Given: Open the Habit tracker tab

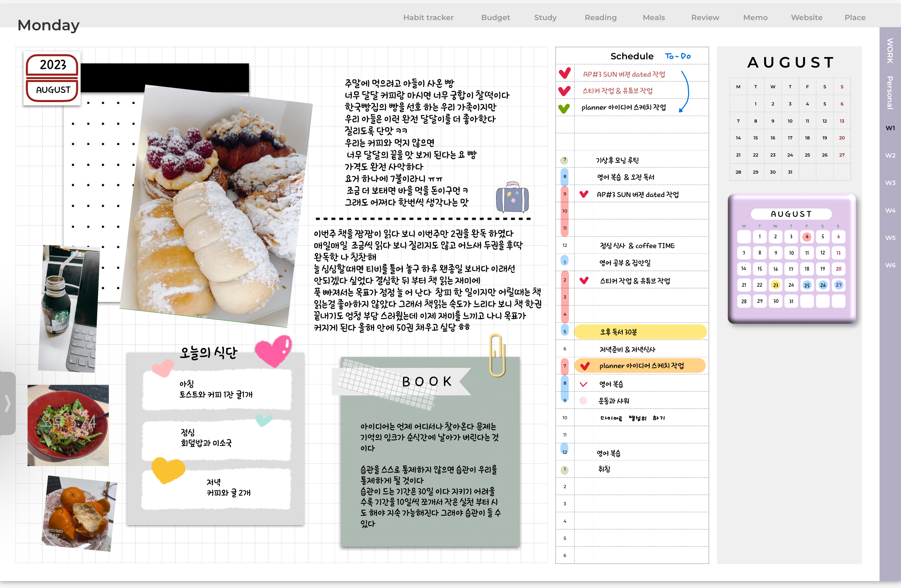Looking at the screenshot, I should (x=428, y=17).
